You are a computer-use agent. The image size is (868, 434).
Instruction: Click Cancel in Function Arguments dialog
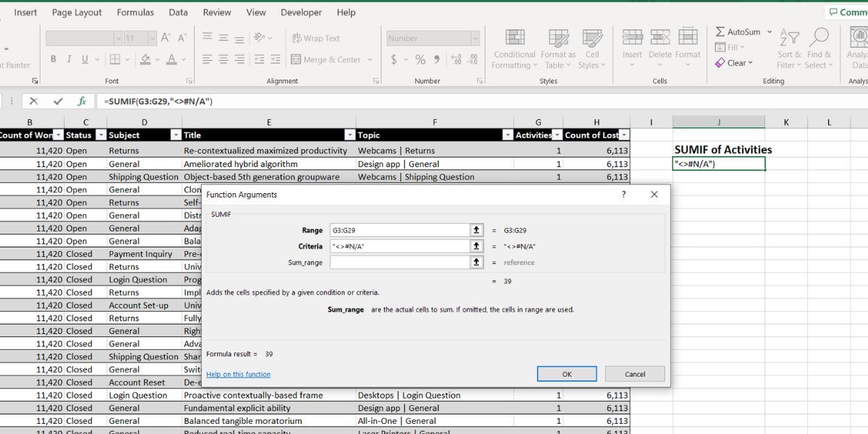[x=635, y=374]
